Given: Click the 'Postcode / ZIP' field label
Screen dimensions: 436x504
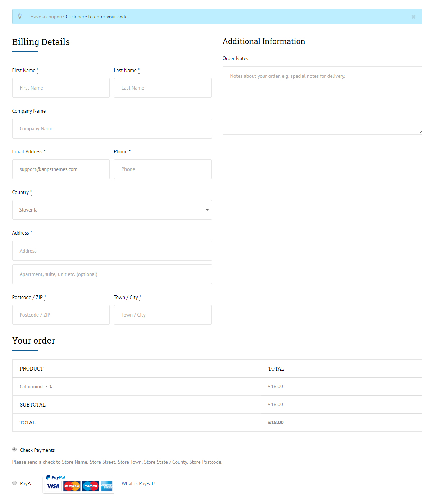Looking at the screenshot, I should click(27, 297).
